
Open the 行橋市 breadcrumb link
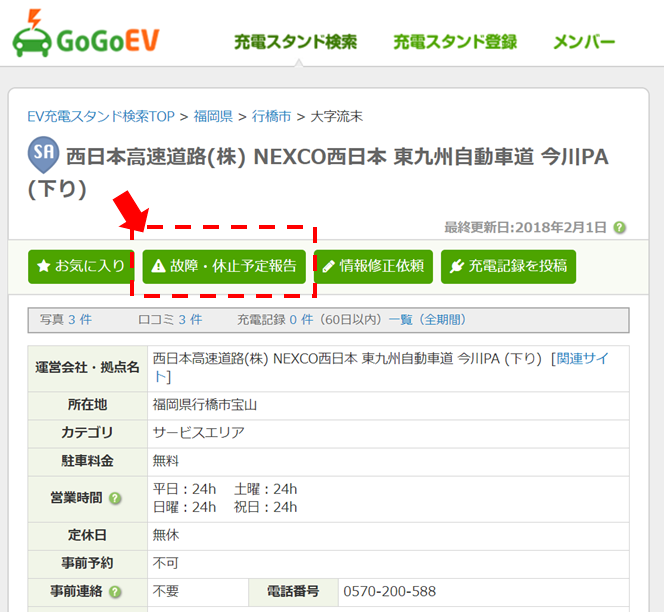[x=271, y=116]
